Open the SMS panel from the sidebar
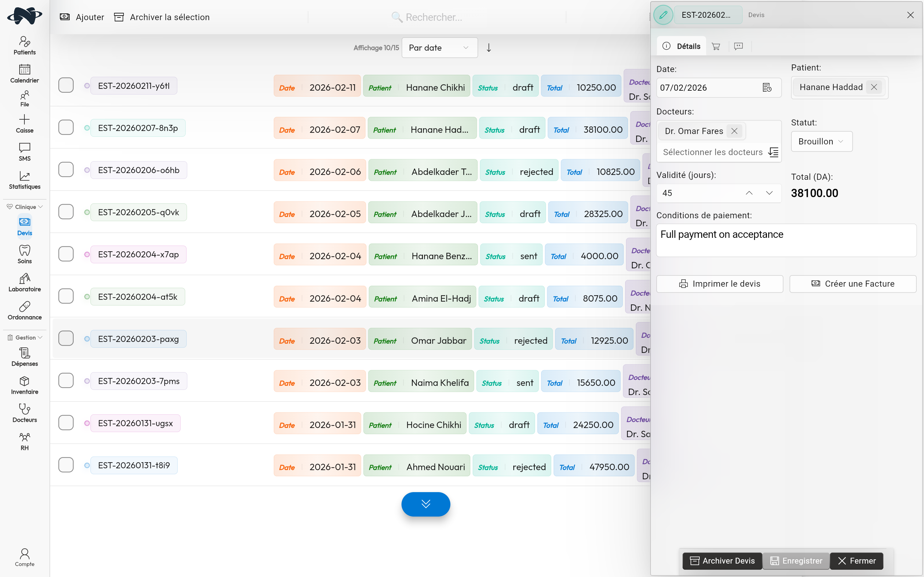Viewport: 924px width, 577px height. tap(24, 151)
